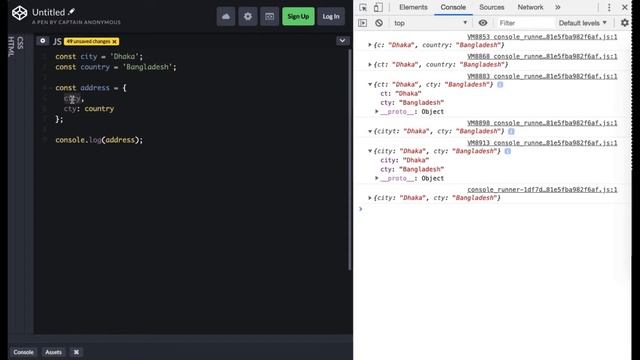Screen dimensions: 640x360
Task: Click the console prompt input line
Action: pos(494,209)
